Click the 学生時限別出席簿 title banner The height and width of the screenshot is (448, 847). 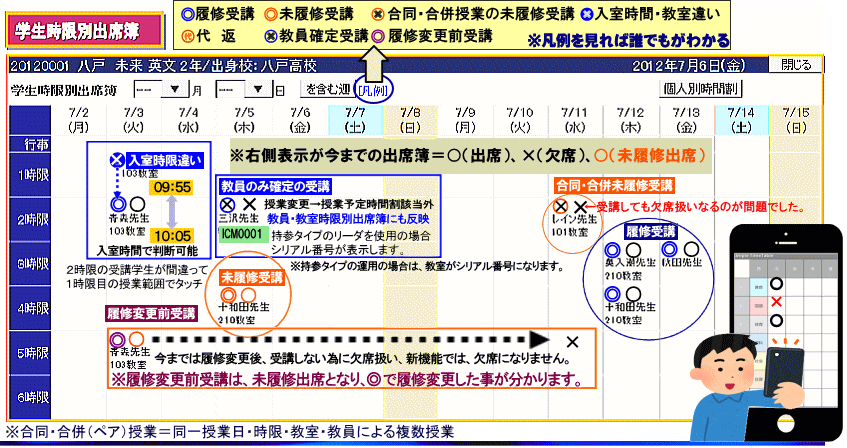85,30
